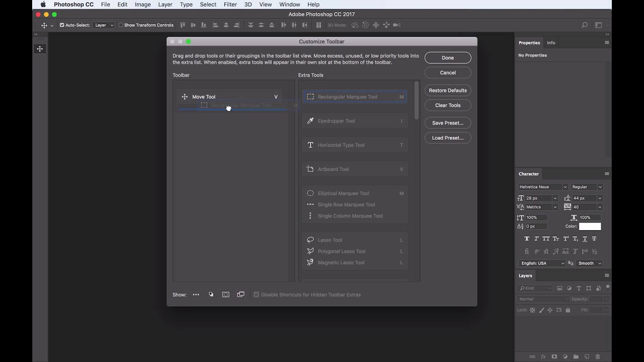644x362 pixels.
Task: Click the Artboard Tool icon in Extra Tools
Action: 310,169
